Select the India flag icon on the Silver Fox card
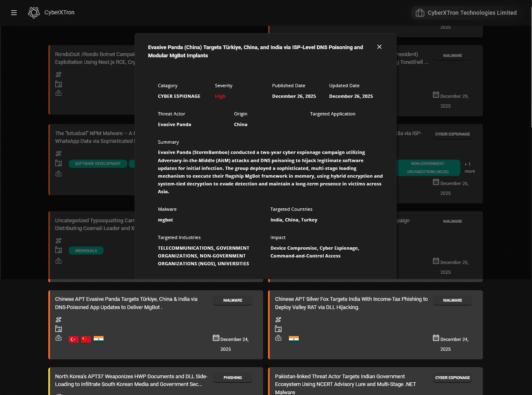 click(293, 339)
